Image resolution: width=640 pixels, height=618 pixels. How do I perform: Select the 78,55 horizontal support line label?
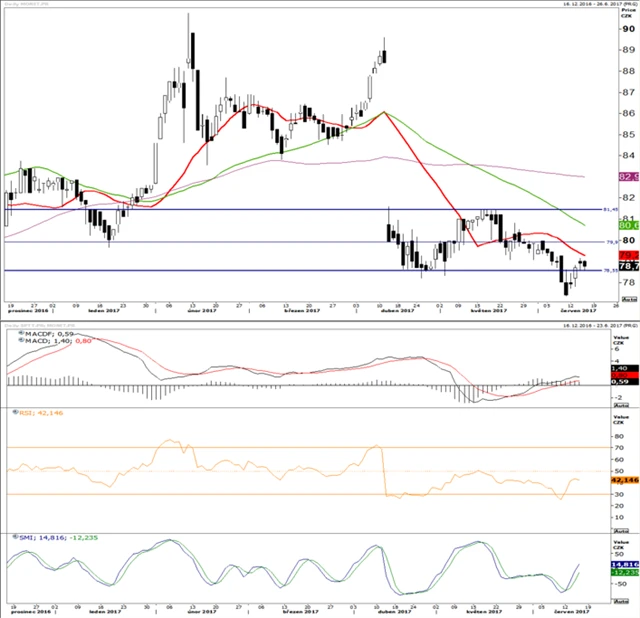(607, 270)
